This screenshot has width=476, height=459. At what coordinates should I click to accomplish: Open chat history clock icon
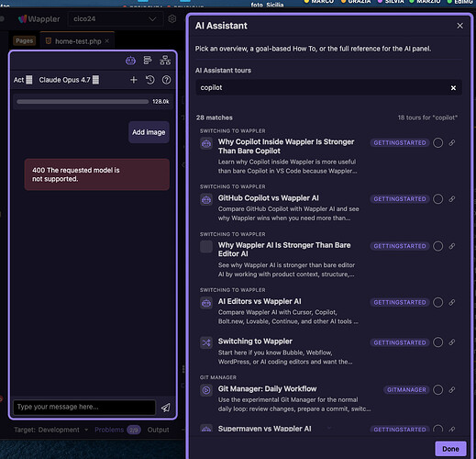[149, 80]
